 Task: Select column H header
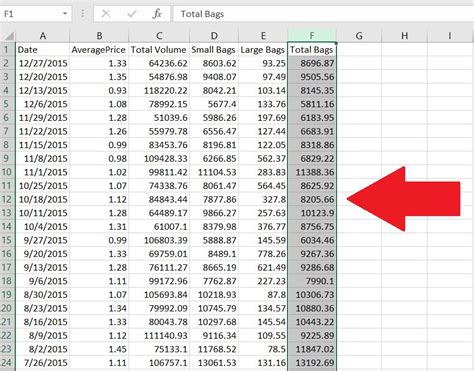tap(404, 36)
